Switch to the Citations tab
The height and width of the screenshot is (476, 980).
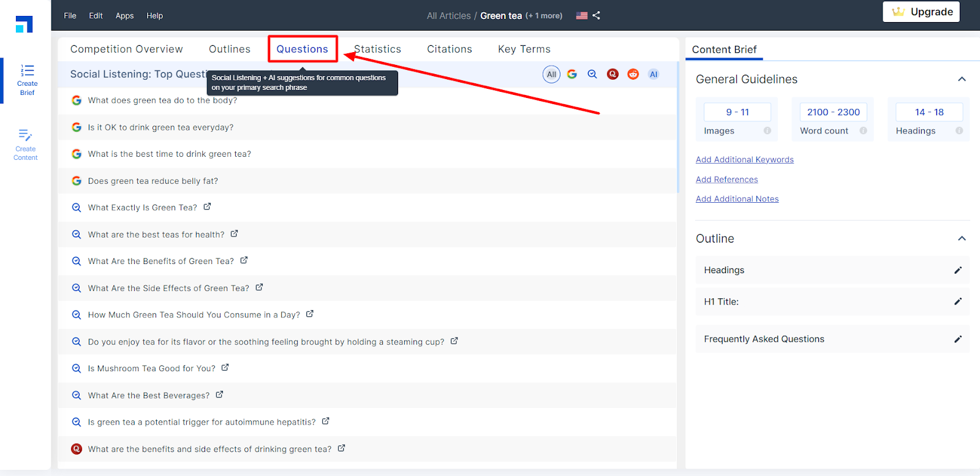click(x=450, y=49)
